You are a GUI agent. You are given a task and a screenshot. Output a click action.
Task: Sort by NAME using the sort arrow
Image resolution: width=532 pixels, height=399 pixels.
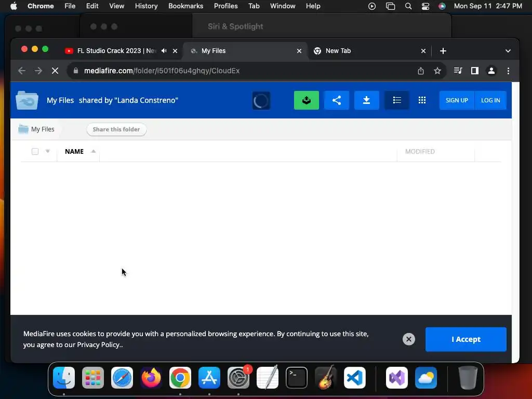[x=94, y=151]
